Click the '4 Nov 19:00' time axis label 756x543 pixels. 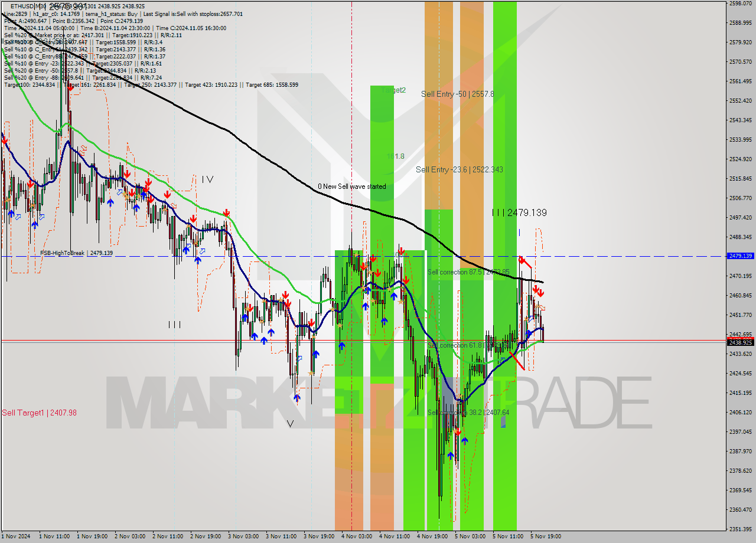point(432,537)
